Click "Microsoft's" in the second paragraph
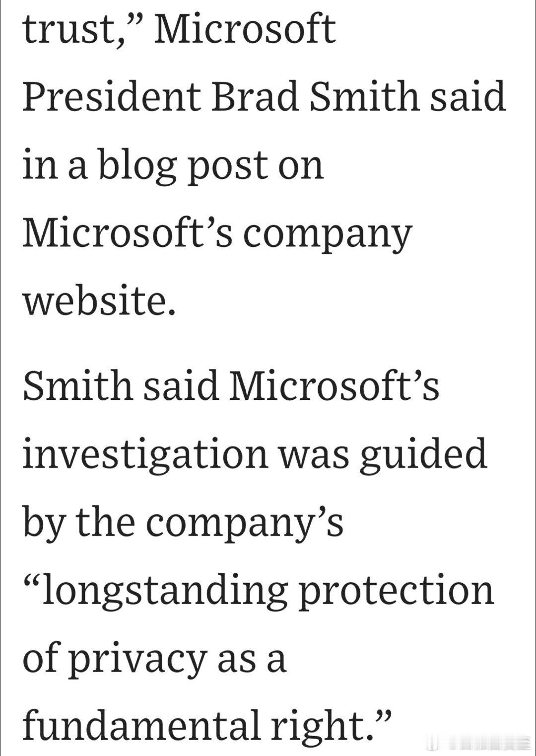Image resolution: width=536 pixels, height=756 pixels. coord(334,385)
